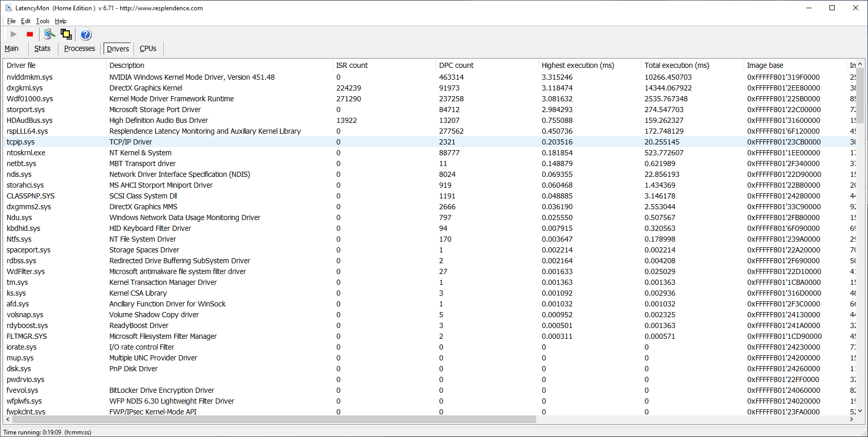Click the horizontal scrollbar left arrow
The image size is (868, 437).
pos(7,419)
